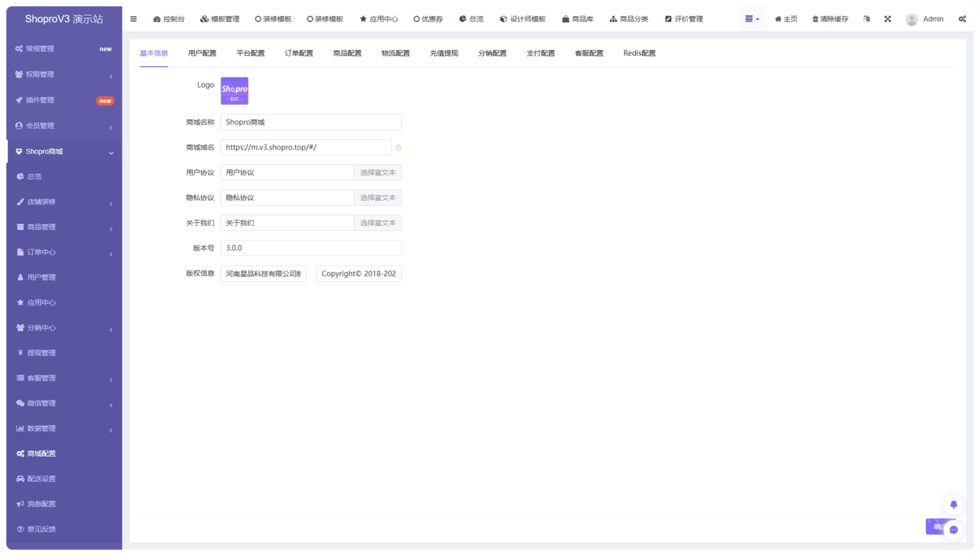Image resolution: width=980 pixels, height=556 pixels.
Task: Click the info icon beside domain field
Action: 399,148
